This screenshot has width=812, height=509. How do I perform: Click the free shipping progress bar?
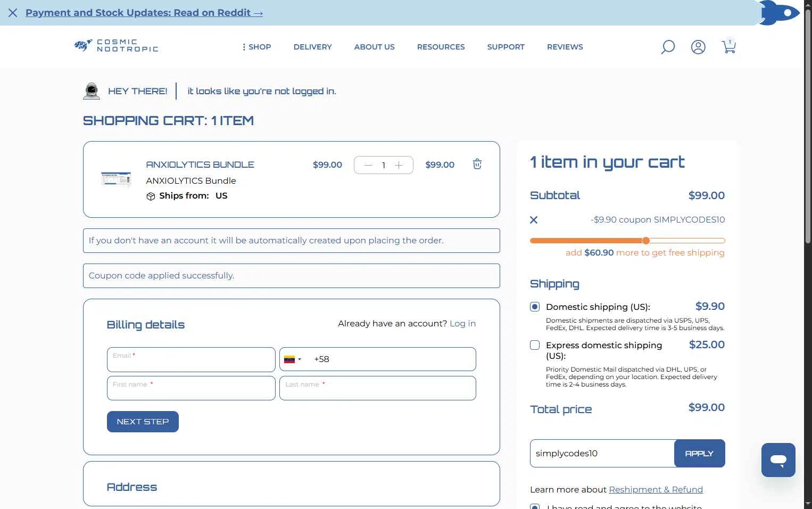pyautogui.click(x=627, y=241)
